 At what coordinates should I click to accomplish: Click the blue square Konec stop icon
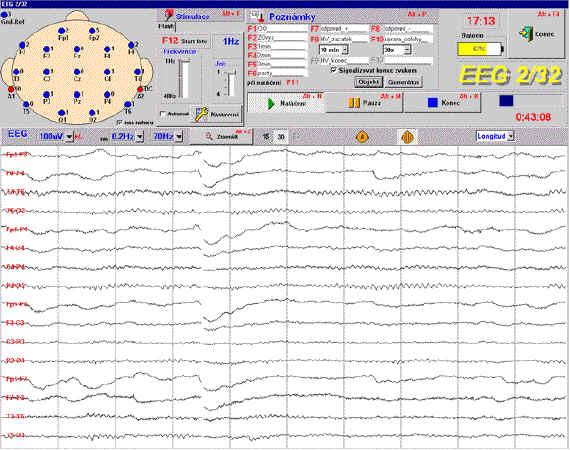433,103
